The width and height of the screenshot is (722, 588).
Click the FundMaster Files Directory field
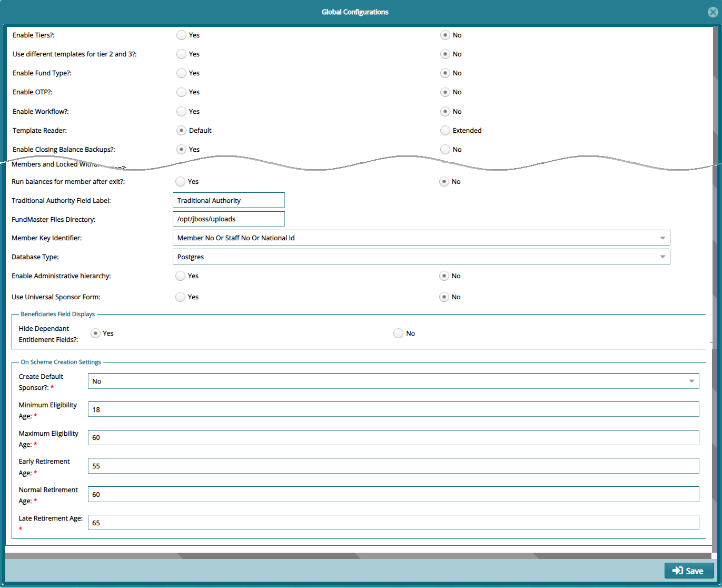(x=229, y=219)
